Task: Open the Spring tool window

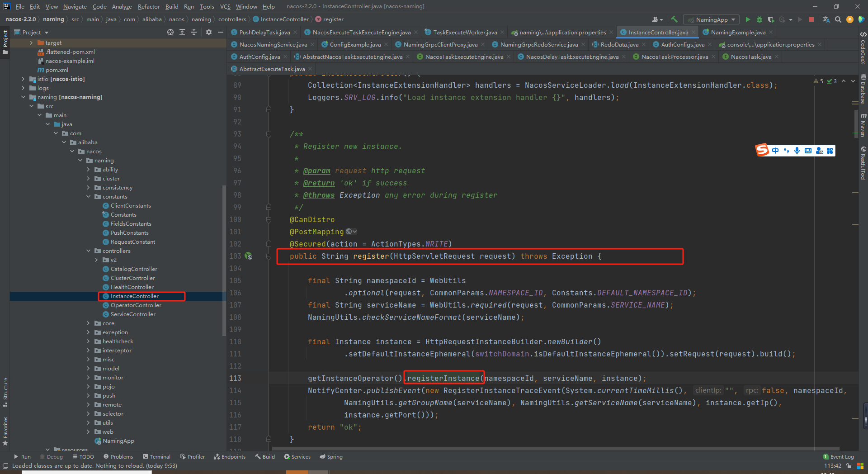Action: tap(331, 457)
